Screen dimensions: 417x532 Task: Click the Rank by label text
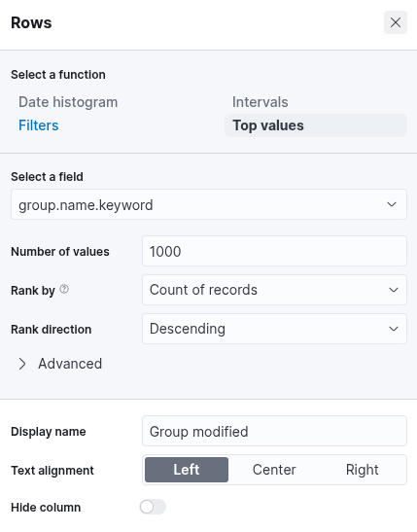tap(32, 291)
